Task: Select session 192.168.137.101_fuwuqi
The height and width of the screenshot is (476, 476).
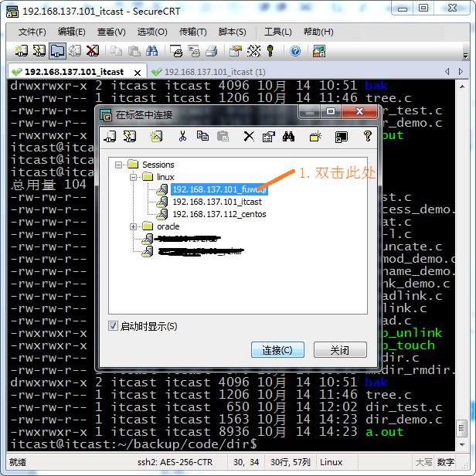Action: (x=219, y=189)
